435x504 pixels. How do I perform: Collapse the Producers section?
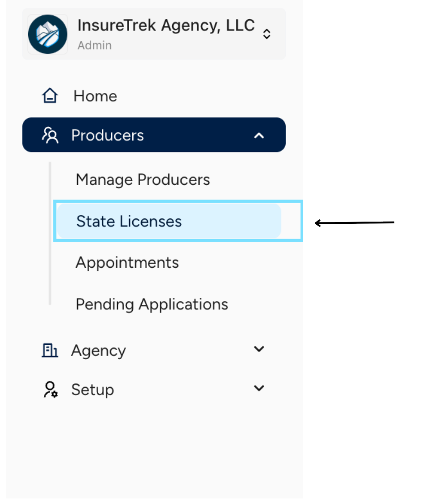click(259, 135)
